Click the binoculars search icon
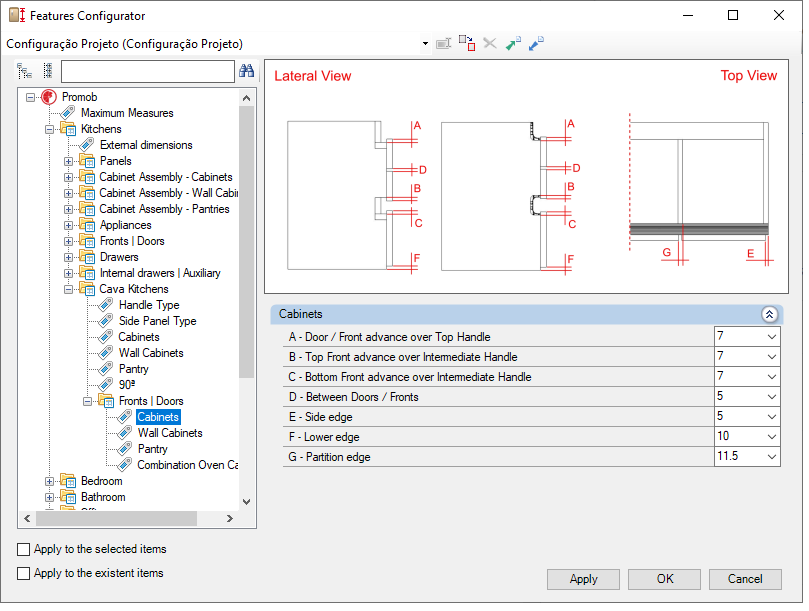The height and width of the screenshot is (611, 809). point(247,71)
